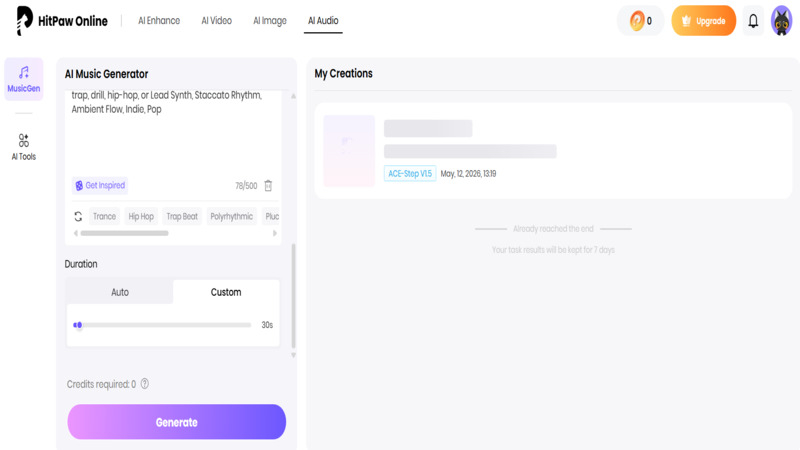
Task: Select Custom duration option
Action: point(226,292)
